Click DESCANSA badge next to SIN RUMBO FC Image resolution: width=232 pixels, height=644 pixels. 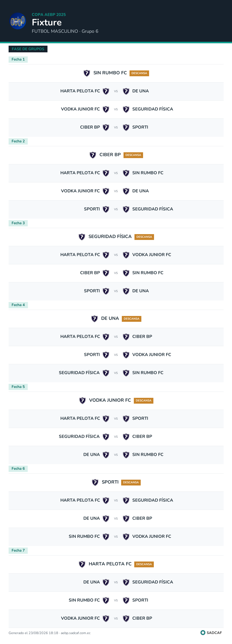click(x=139, y=73)
